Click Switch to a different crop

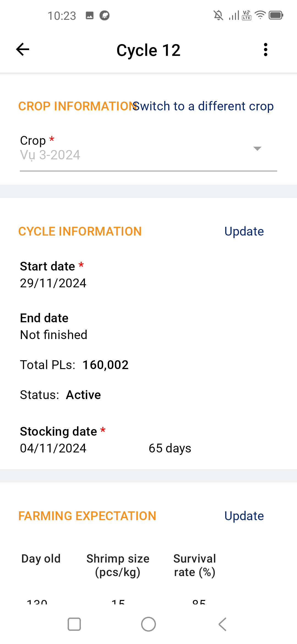point(203,106)
